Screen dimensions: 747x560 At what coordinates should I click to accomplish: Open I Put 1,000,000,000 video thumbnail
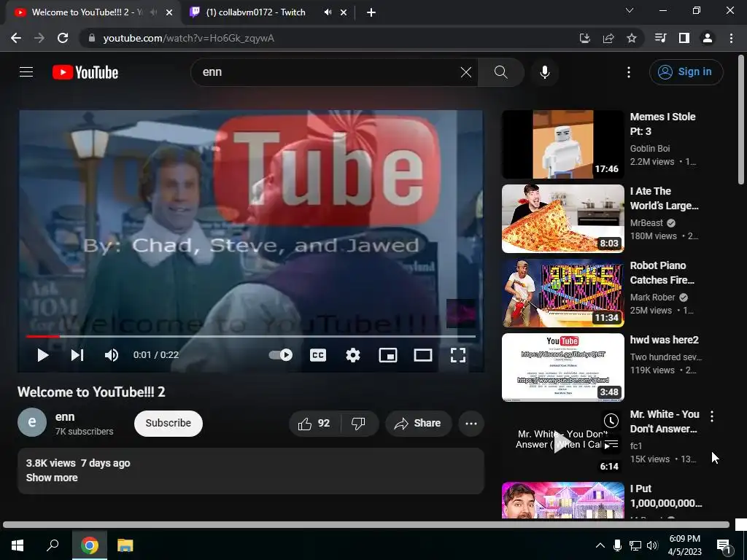pyautogui.click(x=562, y=500)
